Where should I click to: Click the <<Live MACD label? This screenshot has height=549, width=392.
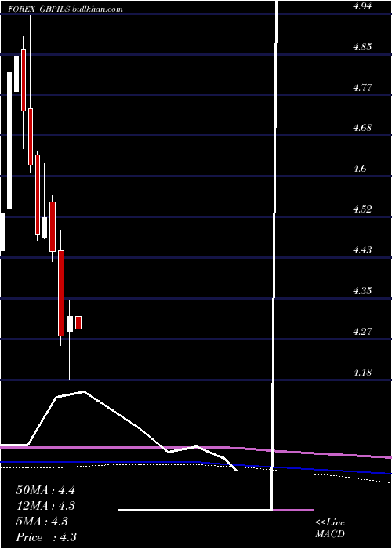330,529
